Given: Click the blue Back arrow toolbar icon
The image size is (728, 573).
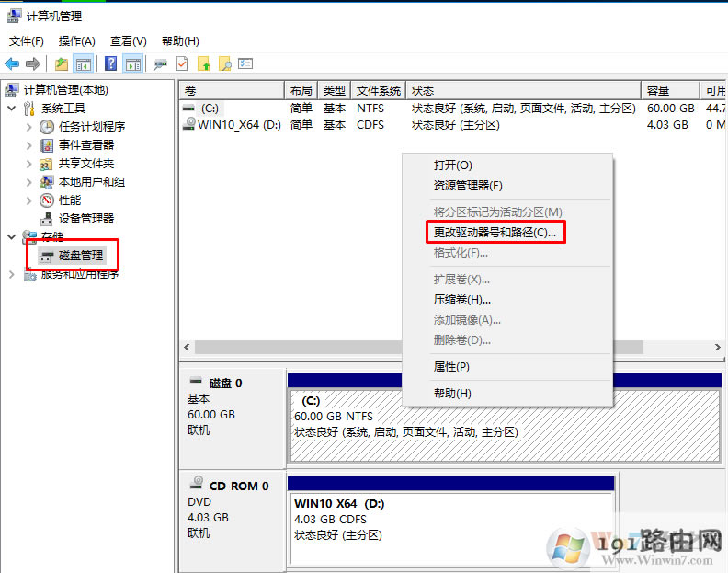Looking at the screenshot, I should [12, 63].
